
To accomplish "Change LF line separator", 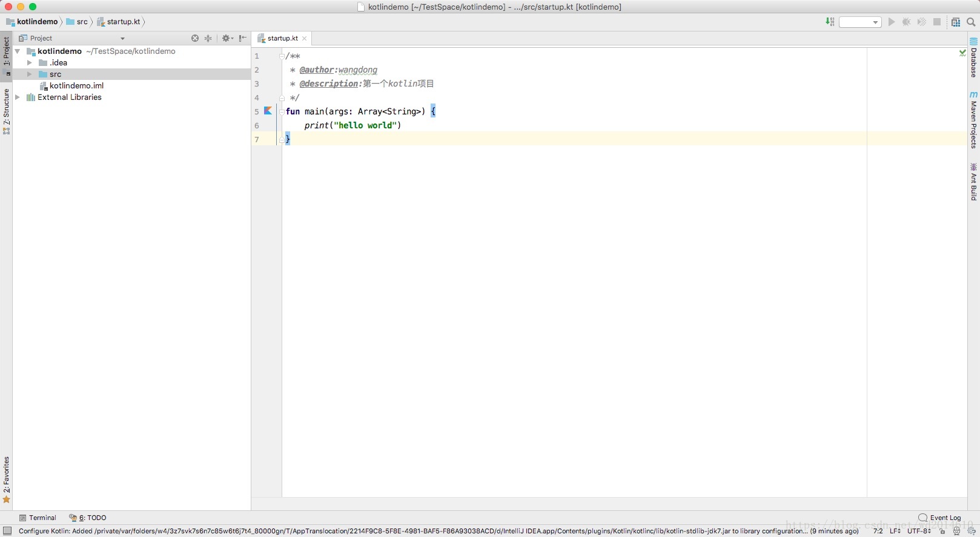I will click(x=895, y=532).
